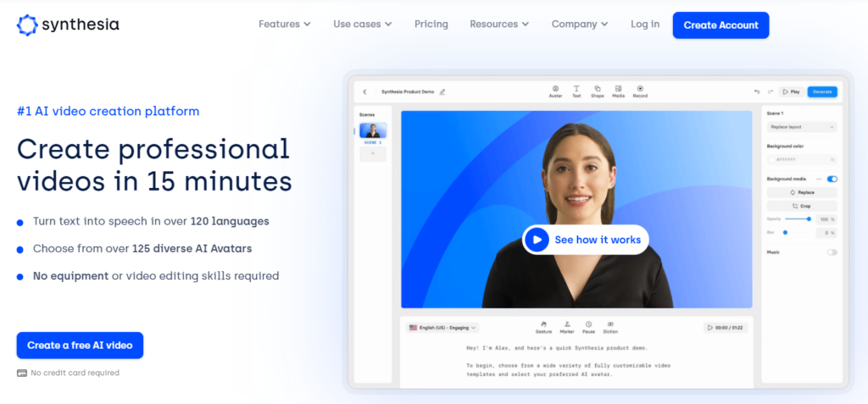Click the redo arrow icon
The image size is (868, 404).
point(770,91)
